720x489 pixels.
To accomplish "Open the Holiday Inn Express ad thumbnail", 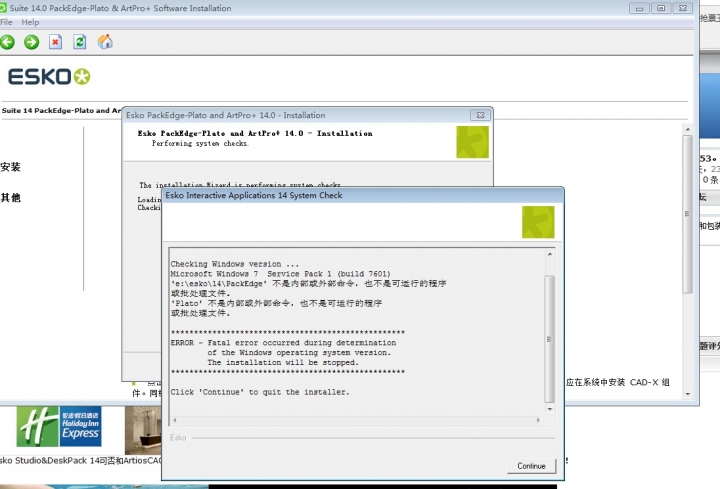I will 58,427.
